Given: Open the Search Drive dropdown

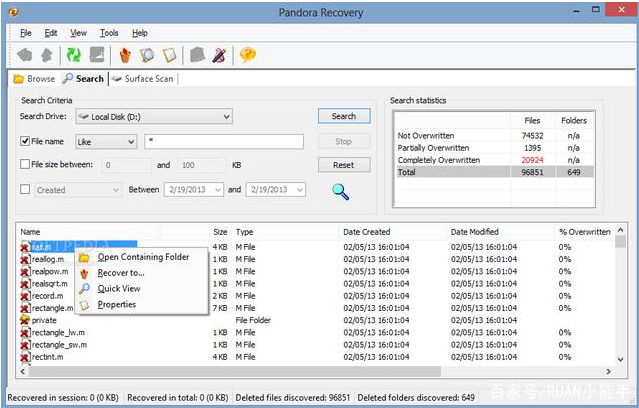Looking at the screenshot, I should coord(226,117).
